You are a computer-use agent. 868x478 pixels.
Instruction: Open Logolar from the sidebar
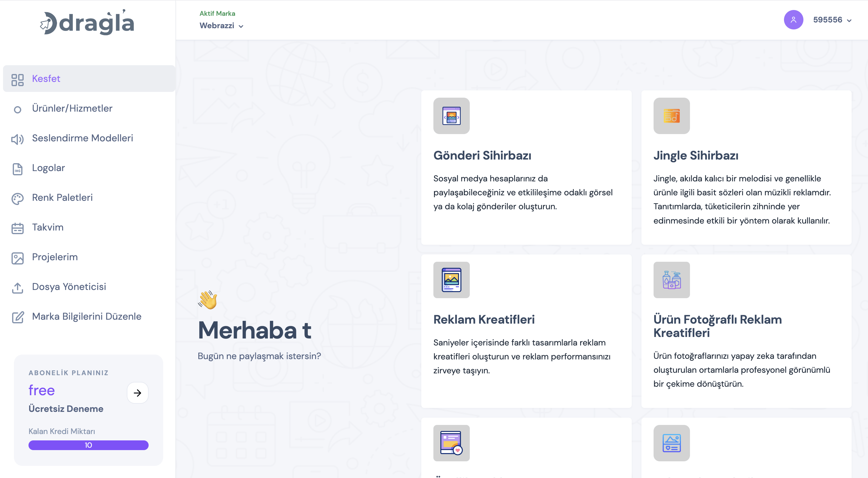point(49,168)
